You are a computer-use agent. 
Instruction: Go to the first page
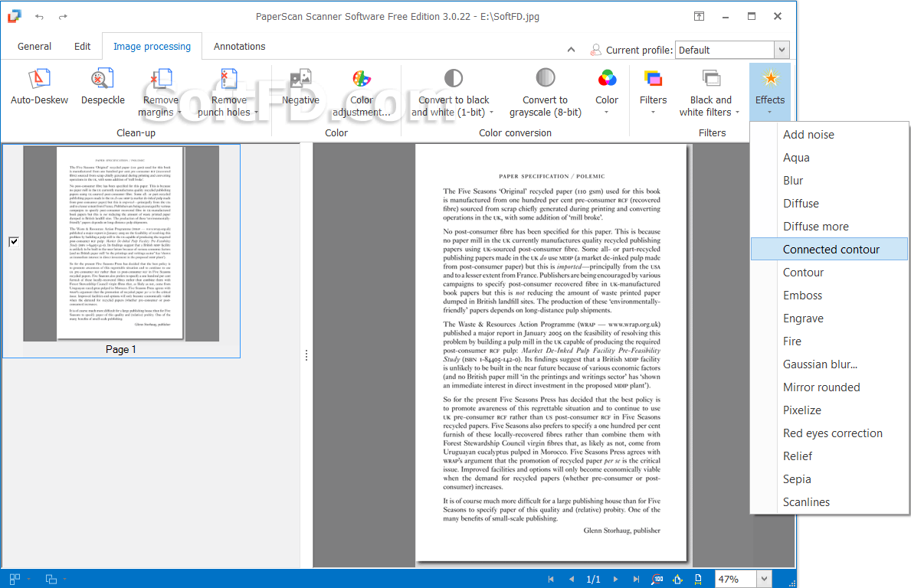(551, 579)
